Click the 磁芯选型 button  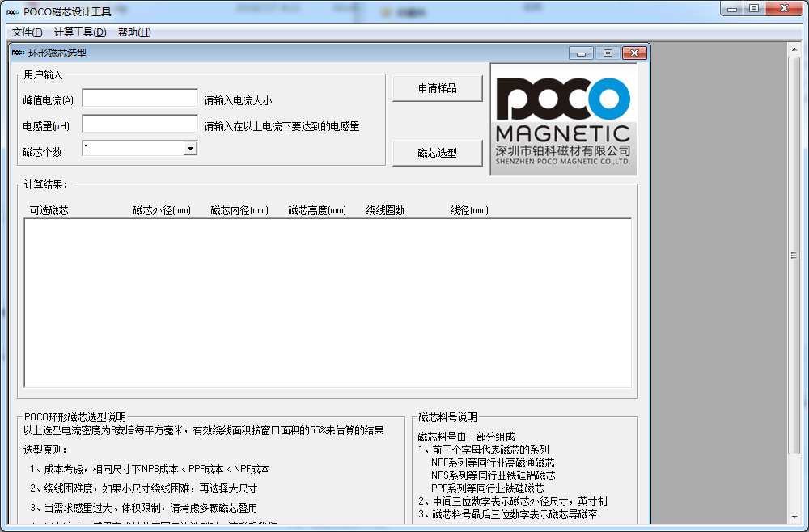[x=437, y=153]
